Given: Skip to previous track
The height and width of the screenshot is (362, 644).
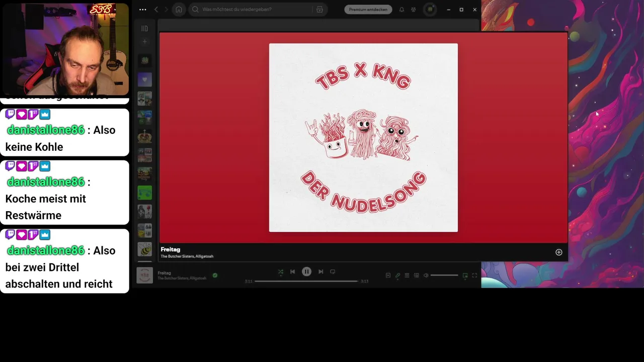Looking at the screenshot, I should pyautogui.click(x=292, y=271).
